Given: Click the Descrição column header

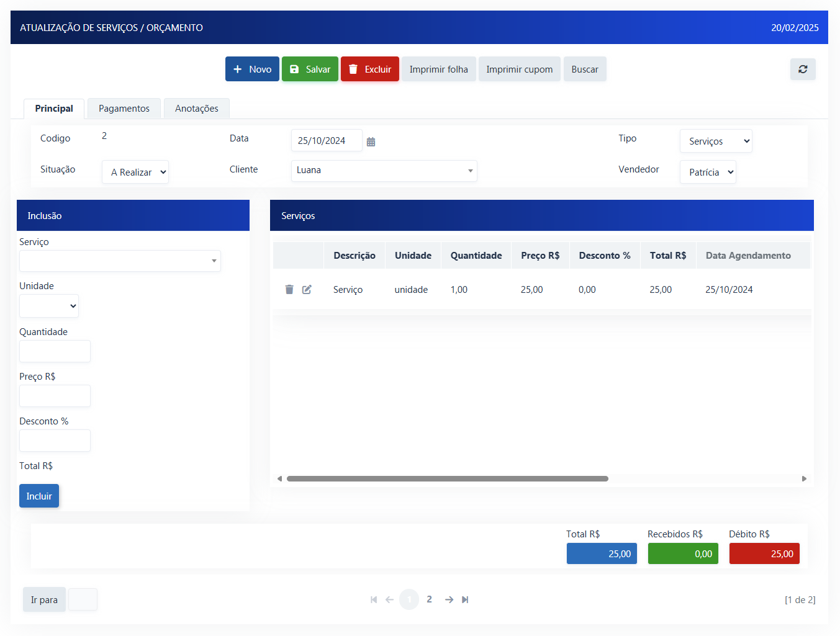Looking at the screenshot, I should pyautogui.click(x=355, y=256).
